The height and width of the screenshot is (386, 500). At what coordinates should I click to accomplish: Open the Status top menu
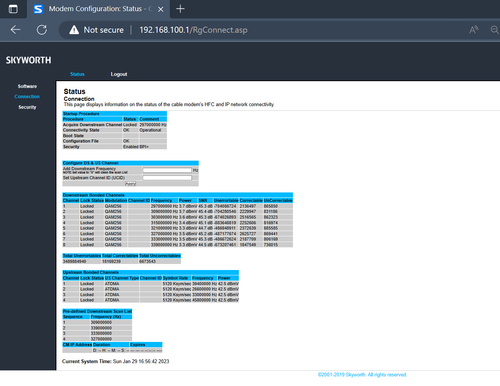click(x=77, y=74)
